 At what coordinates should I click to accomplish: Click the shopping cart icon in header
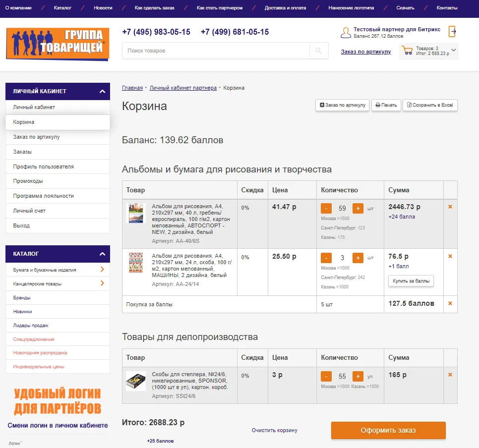coord(408,50)
